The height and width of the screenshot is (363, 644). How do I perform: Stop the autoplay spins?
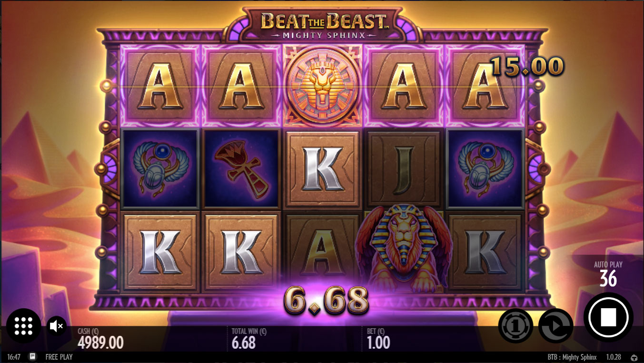(x=608, y=317)
